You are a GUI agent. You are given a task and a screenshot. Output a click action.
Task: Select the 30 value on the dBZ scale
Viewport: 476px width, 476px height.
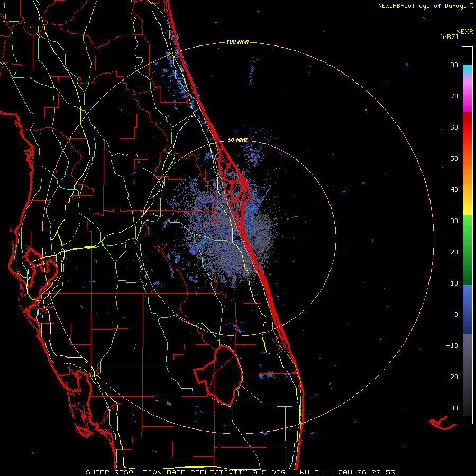coord(454,221)
